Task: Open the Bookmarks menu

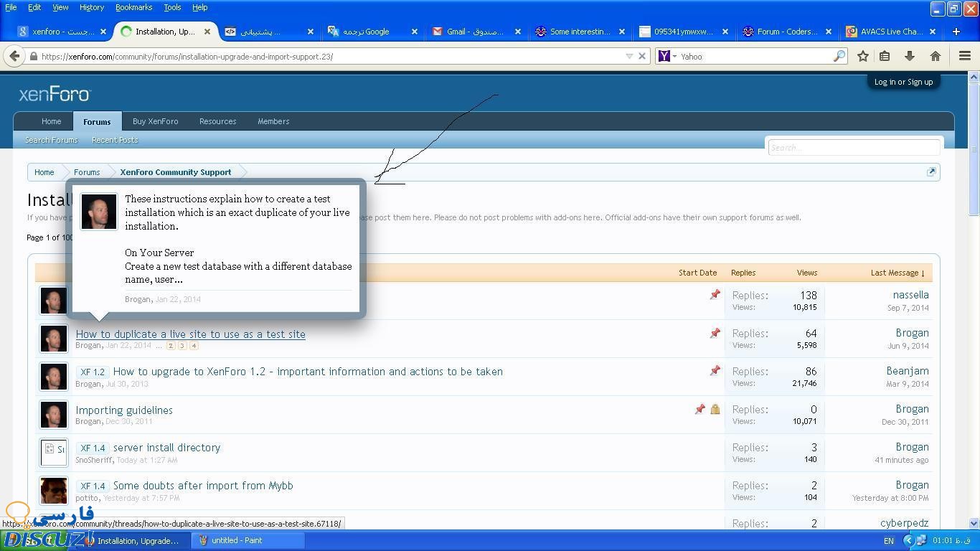Action: [133, 7]
